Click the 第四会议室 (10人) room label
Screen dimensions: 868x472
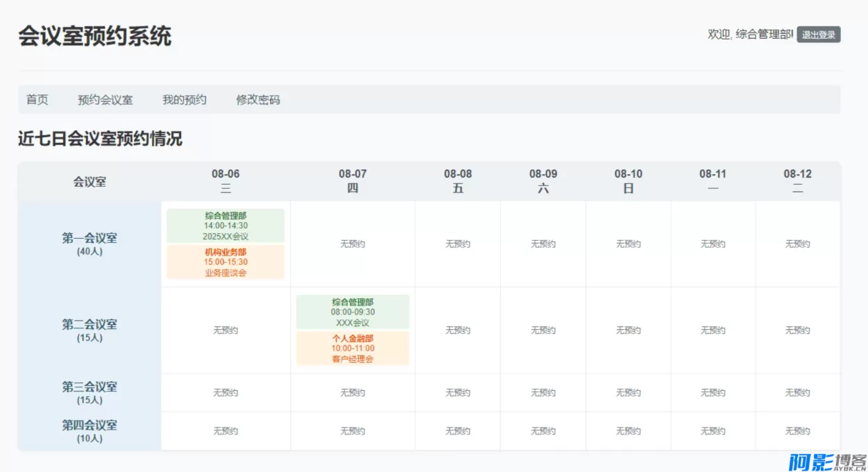[91, 431]
